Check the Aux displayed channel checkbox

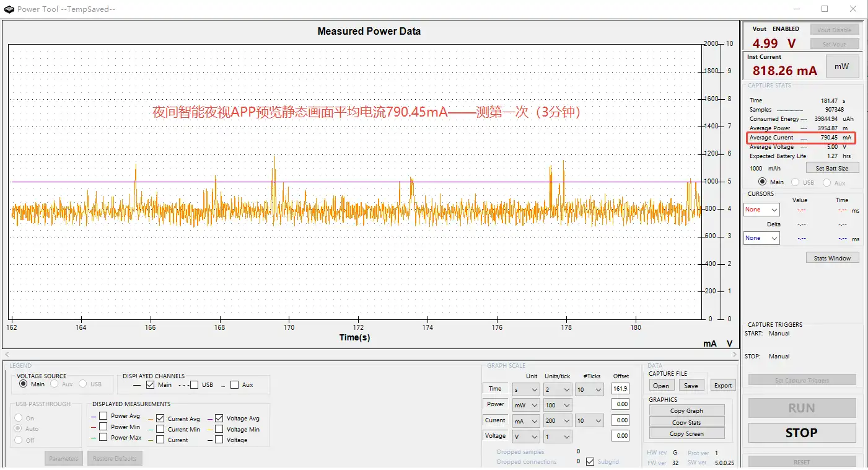(x=234, y=384)
